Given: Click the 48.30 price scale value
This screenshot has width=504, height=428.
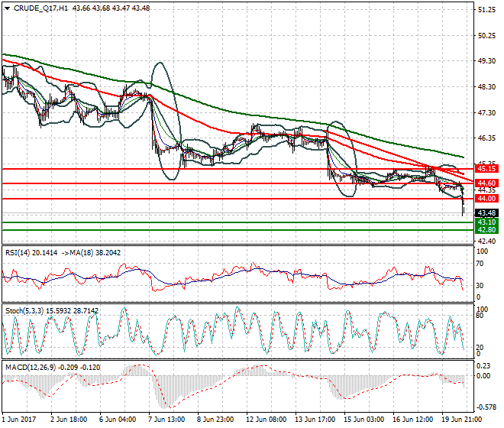Looking at the screenshot, I should point(486,87).
